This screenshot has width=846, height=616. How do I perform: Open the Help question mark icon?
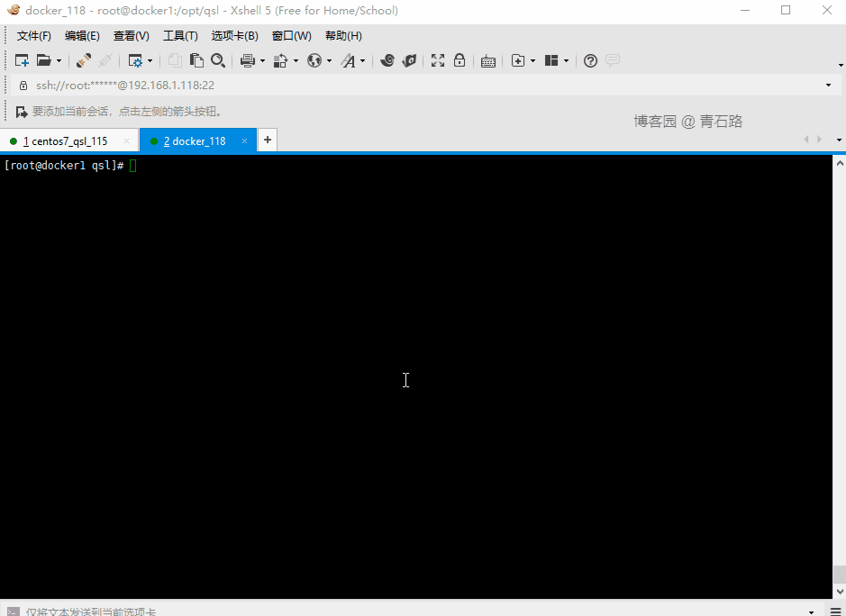[x=591, y=60]
